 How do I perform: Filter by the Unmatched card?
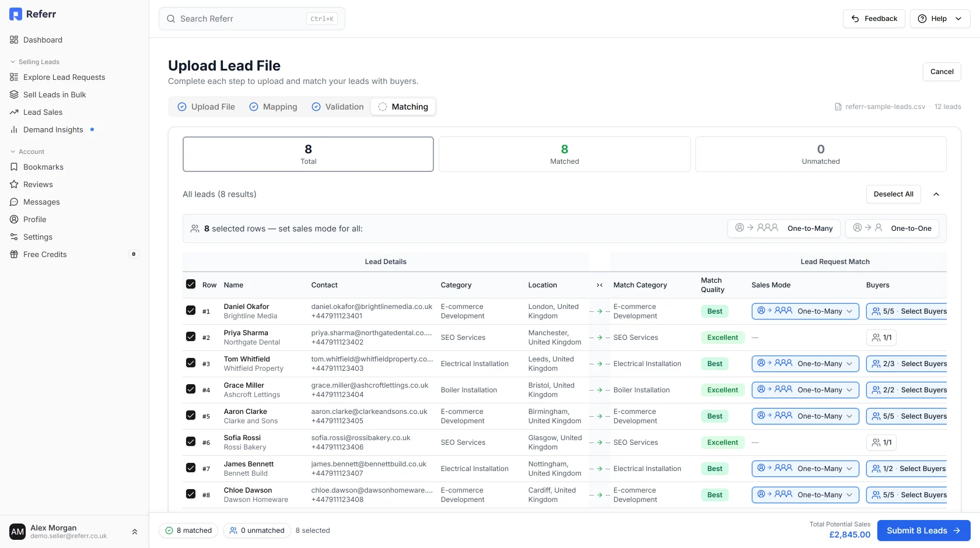click(821, 154)
